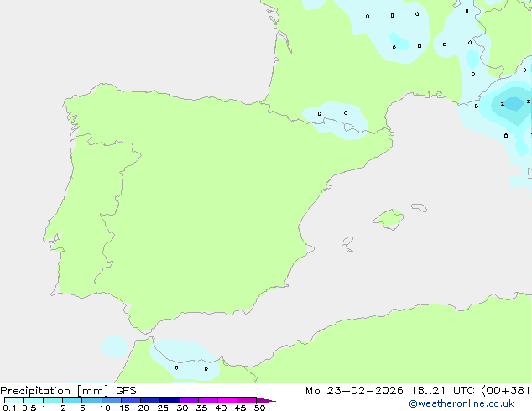Click the darkest blue precipitation core over Italy
This screenshot has width=532, height=411.
[514, 104]
